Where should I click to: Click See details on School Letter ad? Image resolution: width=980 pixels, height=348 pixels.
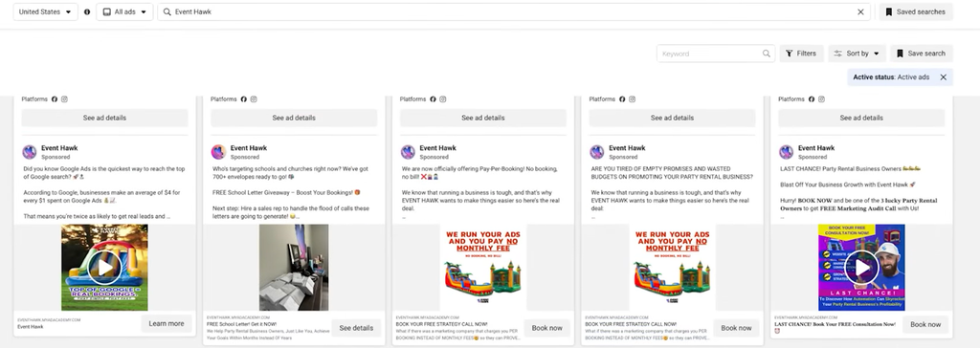click(356, 328)
